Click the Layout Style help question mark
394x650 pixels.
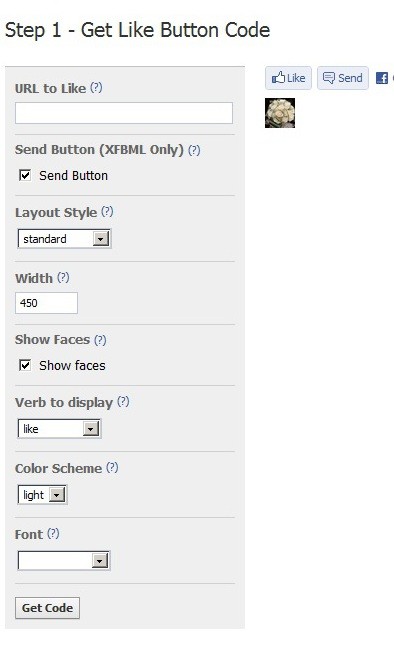click(x=107, y=212)
